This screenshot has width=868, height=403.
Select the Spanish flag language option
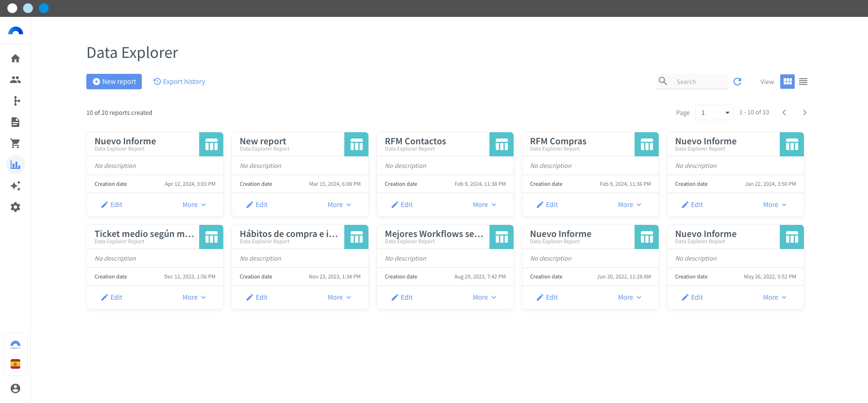[15, 364]
